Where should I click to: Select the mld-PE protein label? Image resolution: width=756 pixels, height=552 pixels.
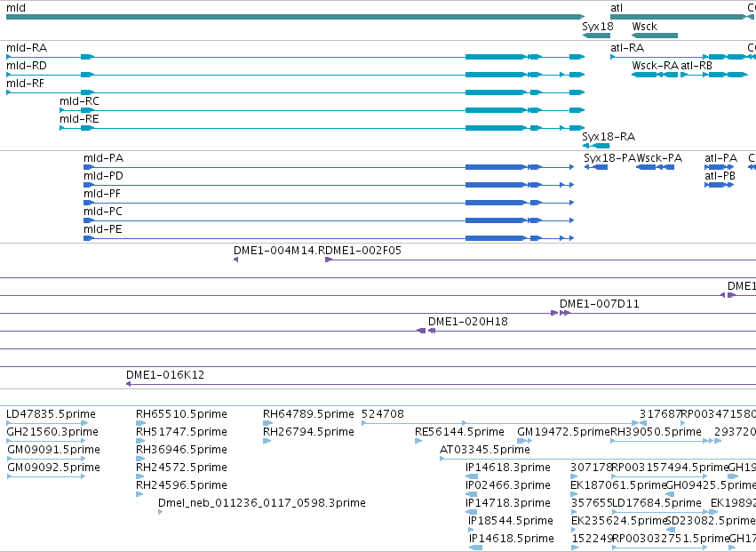pos(103,229)
